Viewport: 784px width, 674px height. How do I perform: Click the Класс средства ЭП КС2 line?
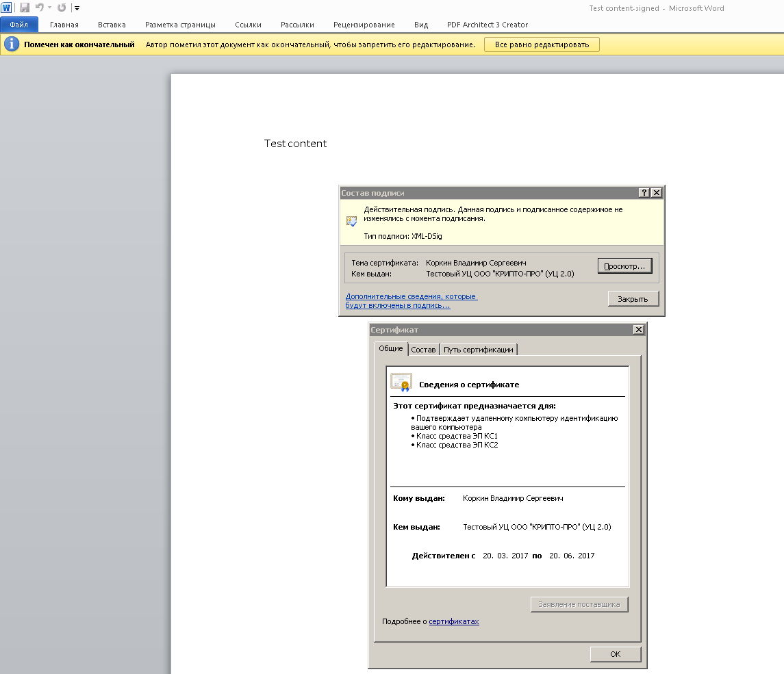point(455,445)
